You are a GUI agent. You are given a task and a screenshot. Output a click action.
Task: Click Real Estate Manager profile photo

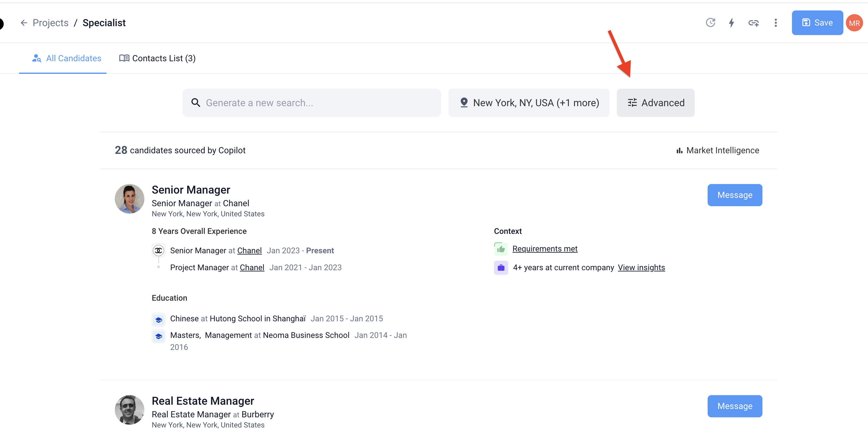coord(129,410)
